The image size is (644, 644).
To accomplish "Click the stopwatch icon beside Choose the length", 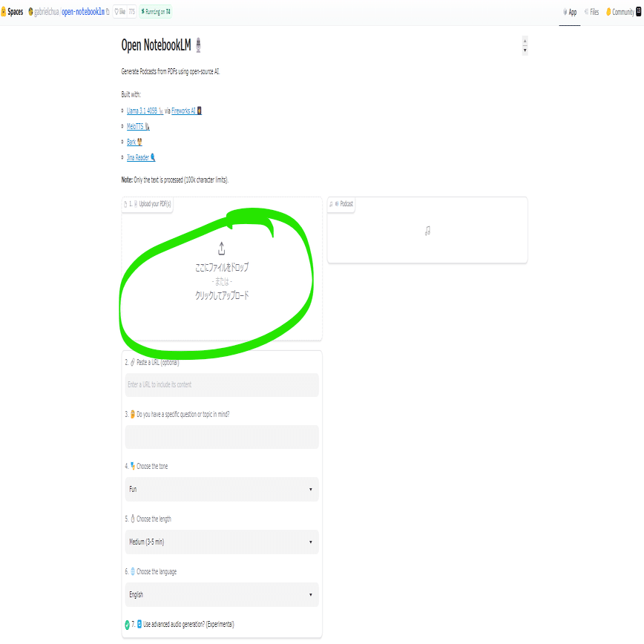I will click(x=133, y=519).
